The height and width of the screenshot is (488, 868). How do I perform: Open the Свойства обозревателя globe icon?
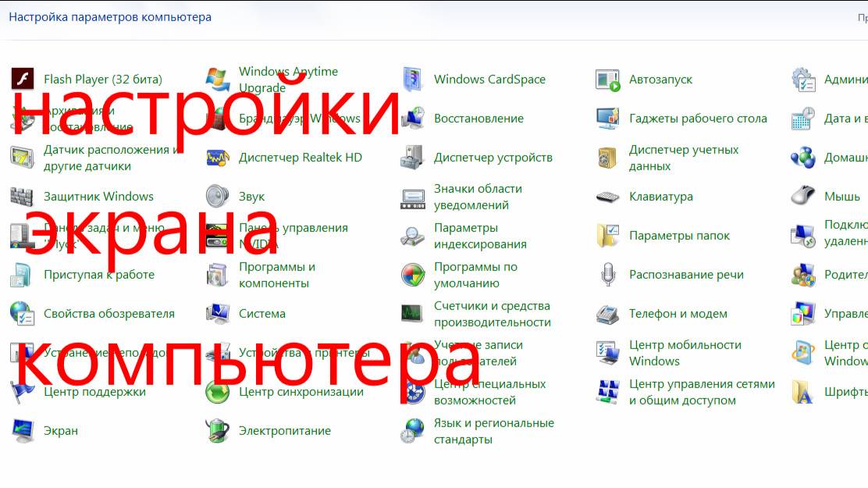click(x=23, y=314)
